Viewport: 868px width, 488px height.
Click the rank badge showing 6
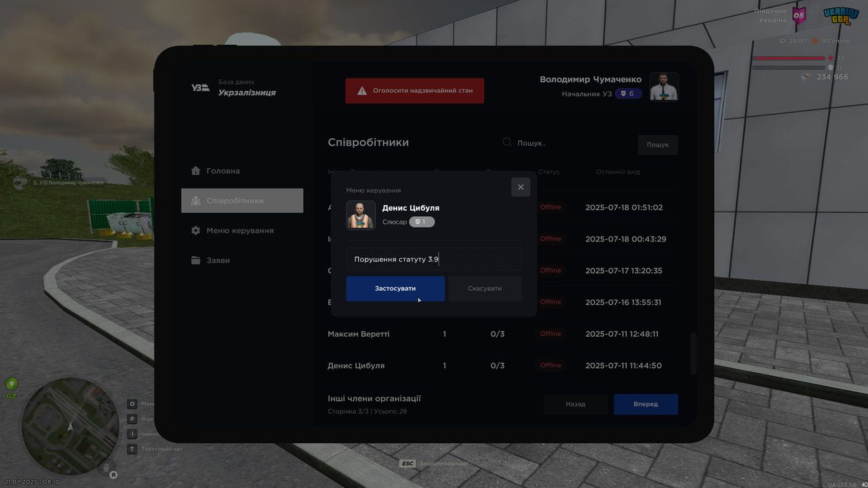pos(628,94)
